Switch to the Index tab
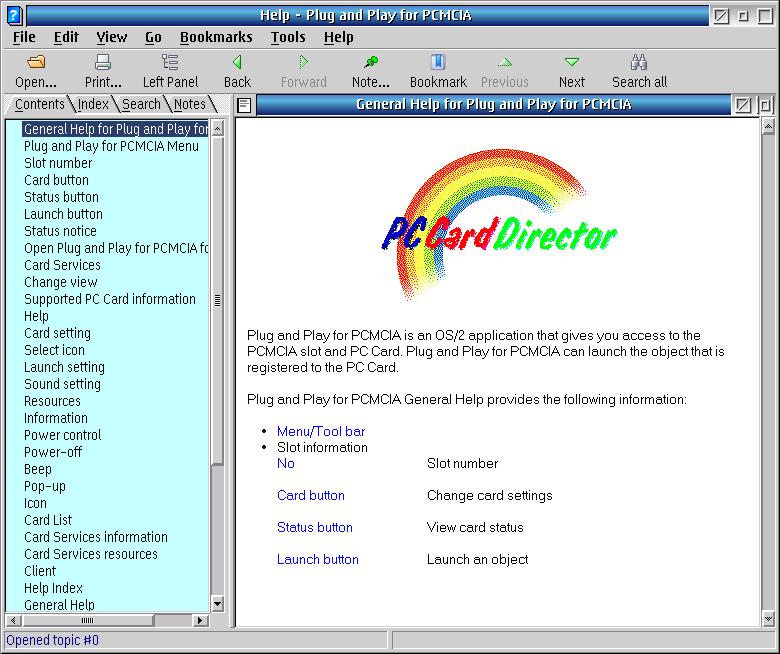 click(93, 104)
